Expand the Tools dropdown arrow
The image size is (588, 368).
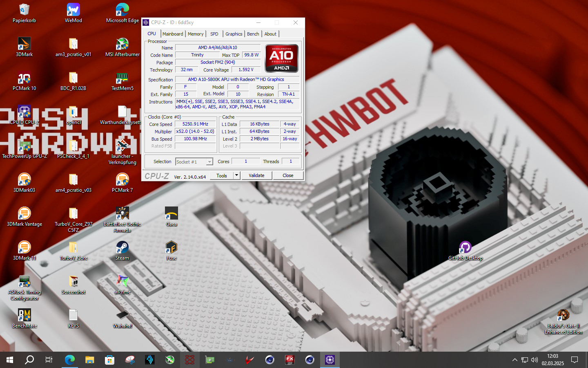[236, 175]
